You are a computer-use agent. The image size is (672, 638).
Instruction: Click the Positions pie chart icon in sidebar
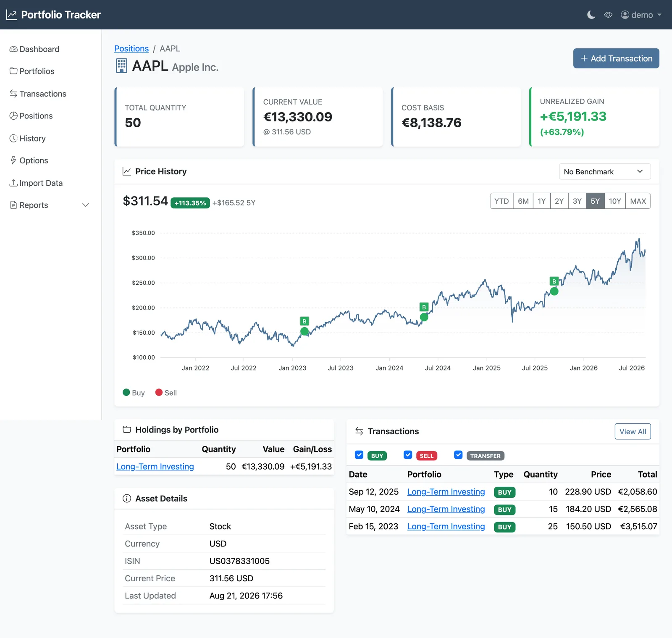pyautogui.click(x=13, y=116)
